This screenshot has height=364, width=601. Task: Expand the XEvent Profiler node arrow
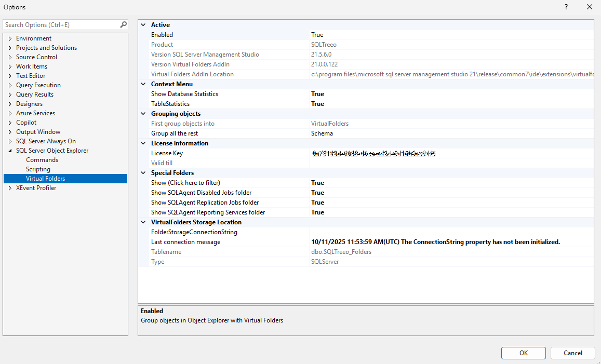[10, 188]
